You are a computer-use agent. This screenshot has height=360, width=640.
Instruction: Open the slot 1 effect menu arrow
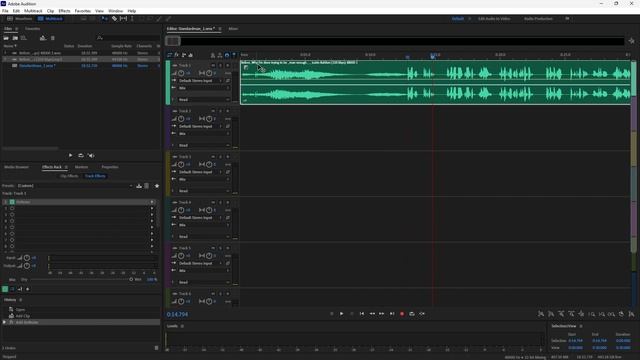point(152,202)
